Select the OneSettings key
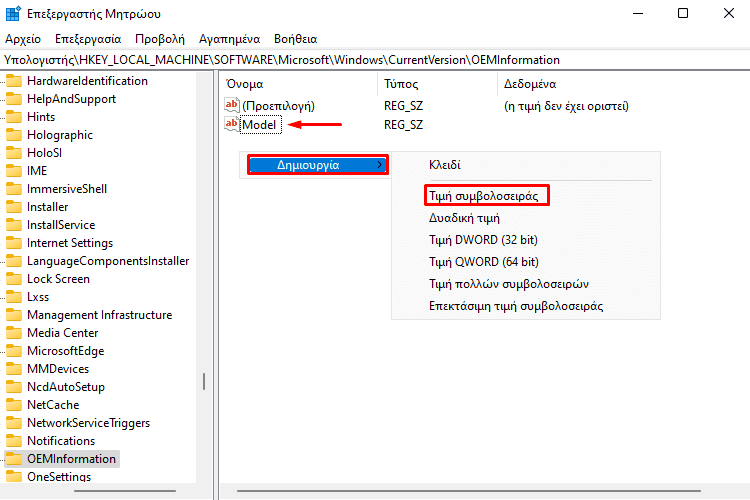The width and height of the screenshot is (750, 500). (59, 477)
